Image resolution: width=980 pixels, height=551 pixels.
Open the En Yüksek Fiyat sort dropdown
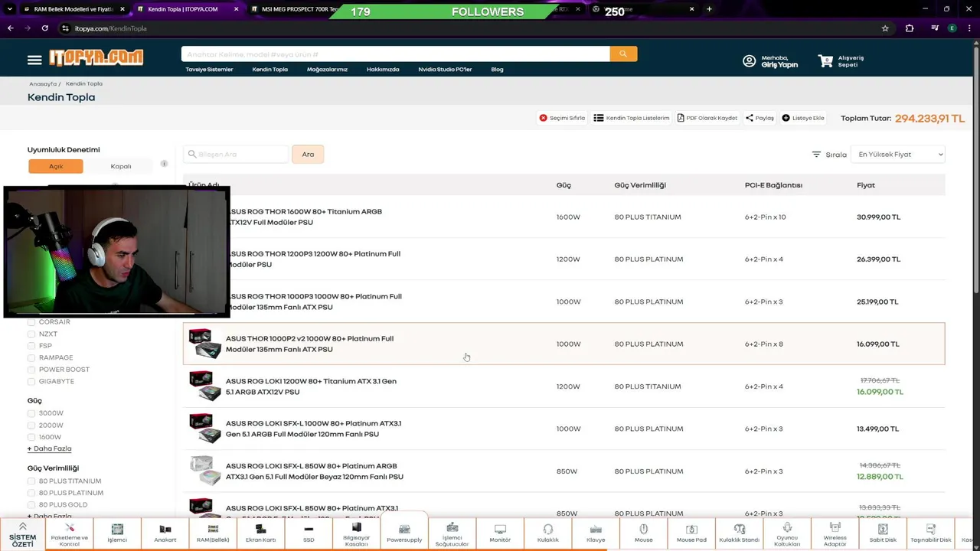coord(898,155)
